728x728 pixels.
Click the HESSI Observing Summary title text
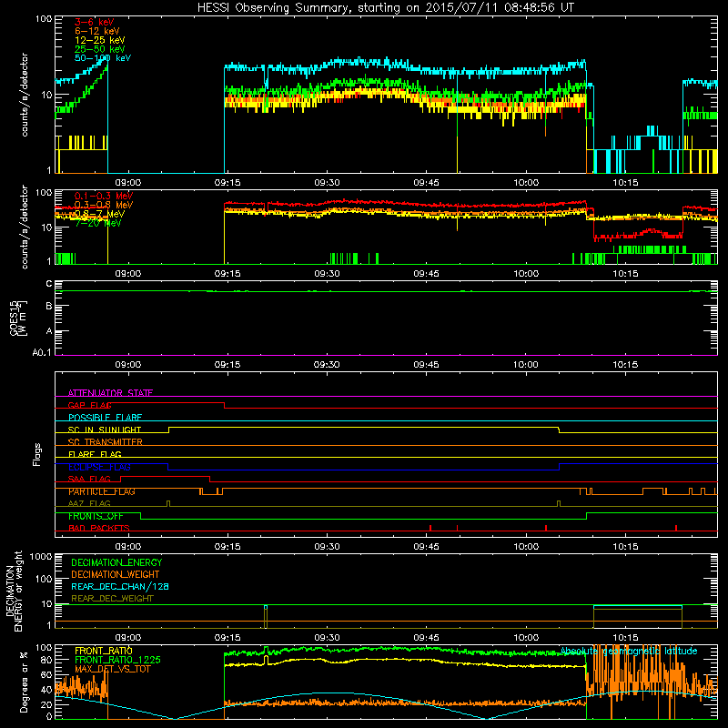point(385,8)
